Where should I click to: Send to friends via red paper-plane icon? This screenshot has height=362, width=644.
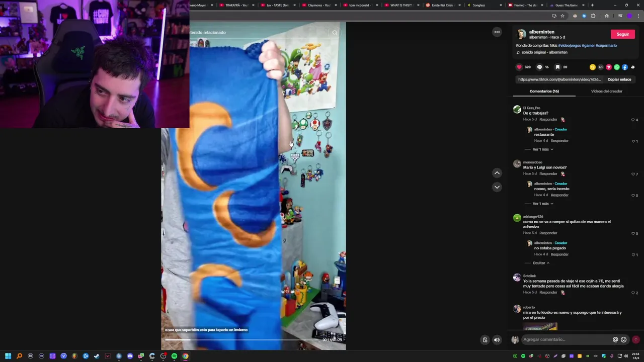point(608,67)
